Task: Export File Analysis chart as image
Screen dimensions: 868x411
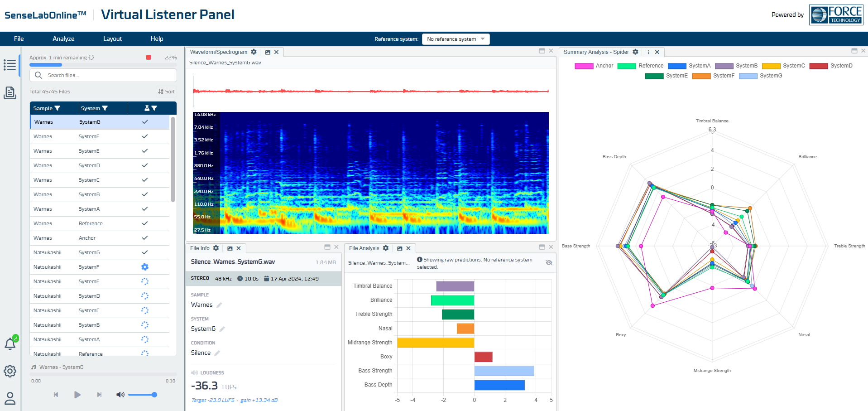Action: [x=399, y=248]
